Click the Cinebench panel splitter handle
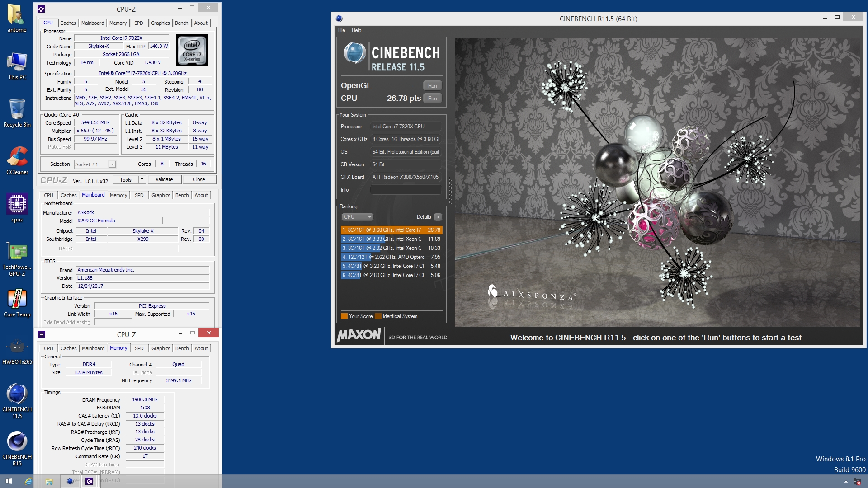This screenshot has width=868, height=488. 450,192
